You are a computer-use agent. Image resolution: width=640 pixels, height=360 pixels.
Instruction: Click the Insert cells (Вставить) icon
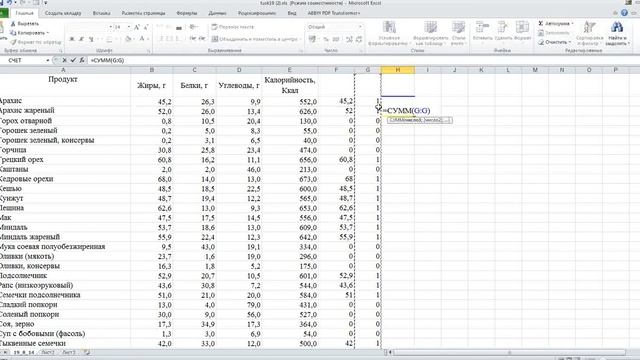coord(482,27)
